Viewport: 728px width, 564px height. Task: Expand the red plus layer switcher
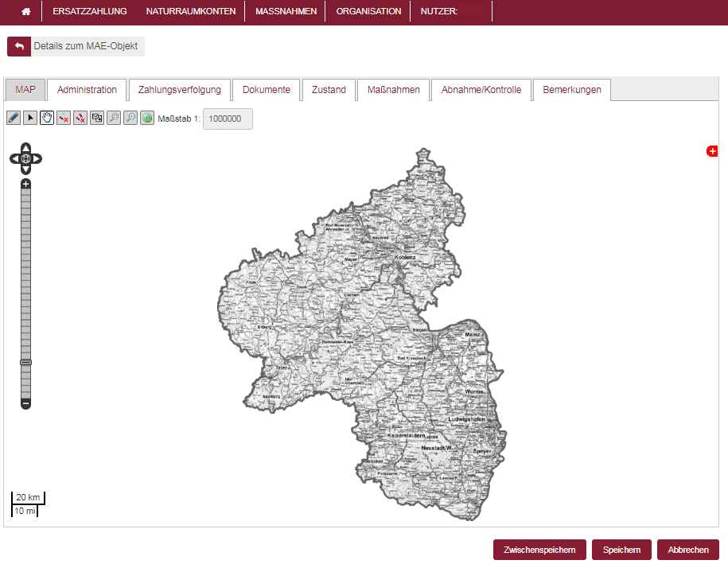click(x=712, y=151)
